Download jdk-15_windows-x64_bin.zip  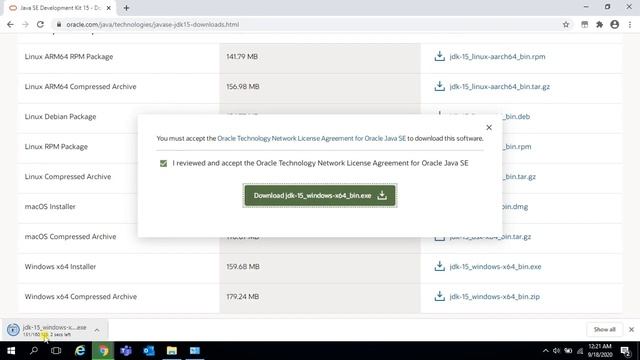[x=494, y=297]
